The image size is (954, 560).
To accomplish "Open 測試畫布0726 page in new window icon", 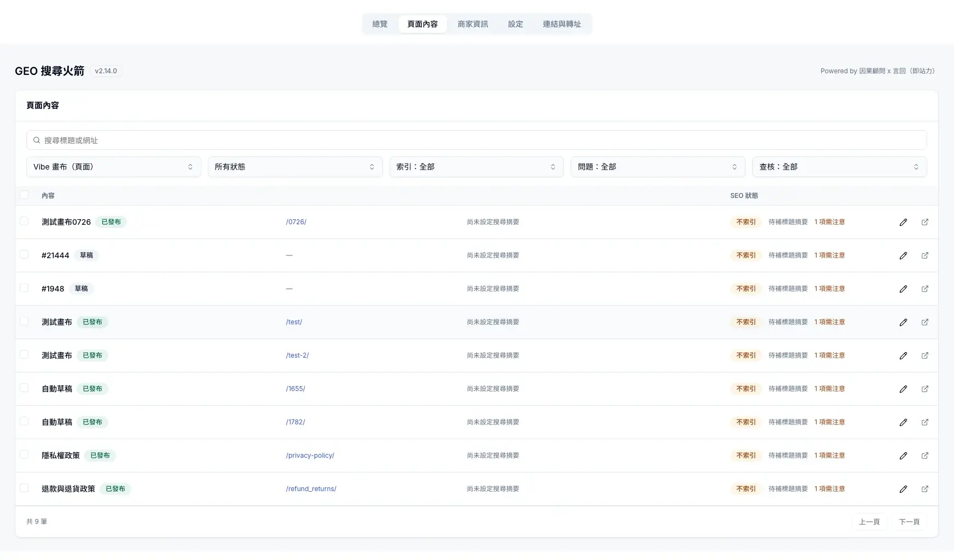I will pyautogui.click(x=924, y=222).
